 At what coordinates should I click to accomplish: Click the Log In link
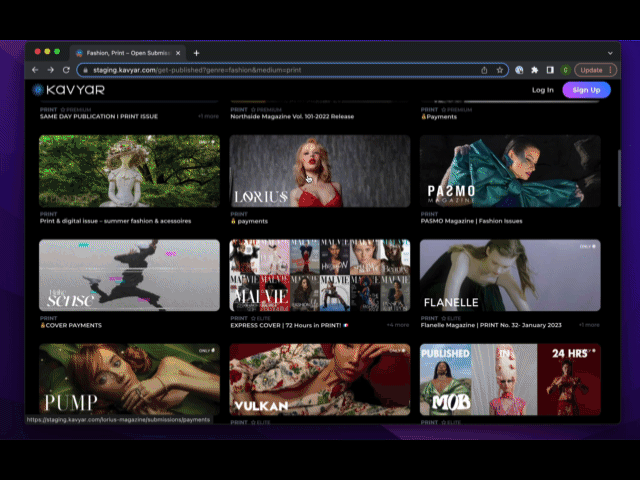click(543, 90)
